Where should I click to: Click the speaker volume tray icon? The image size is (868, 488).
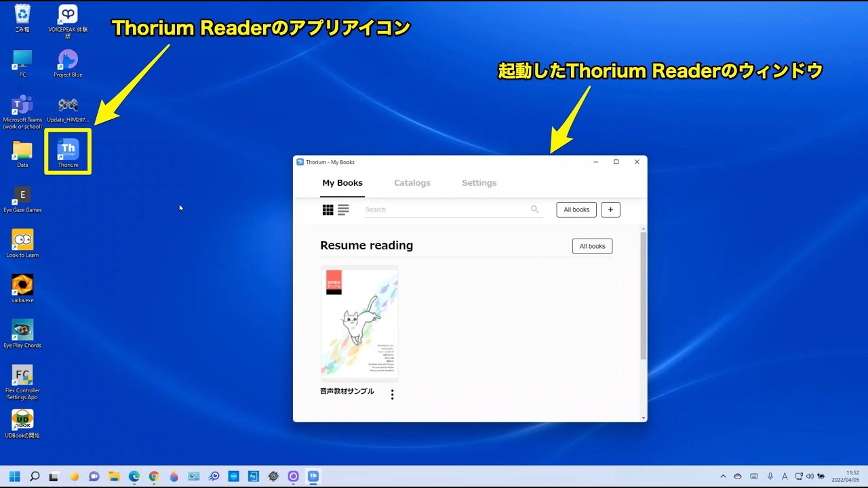pyautogui.click(x=810, y=476)
